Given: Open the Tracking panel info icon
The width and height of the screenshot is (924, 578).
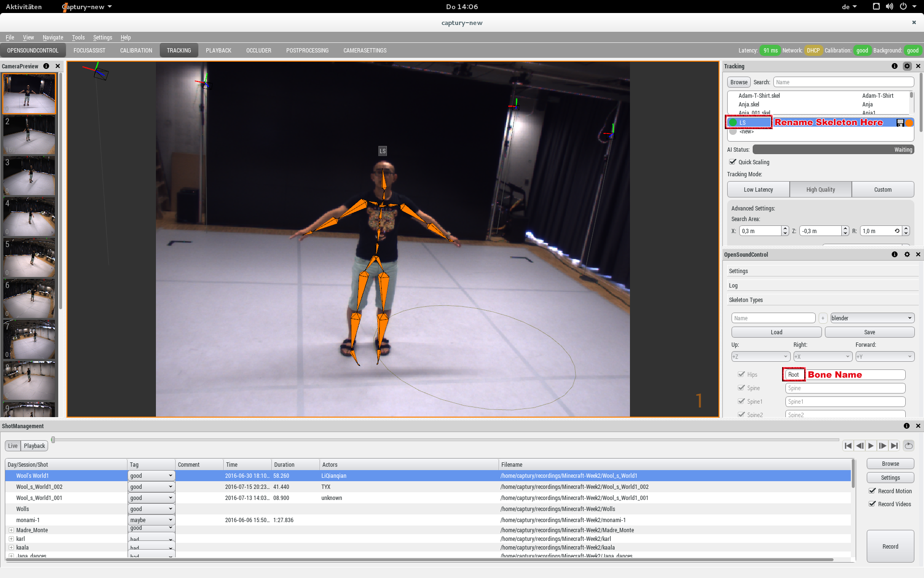Looking at the screenshot, I should coord(894,66).
